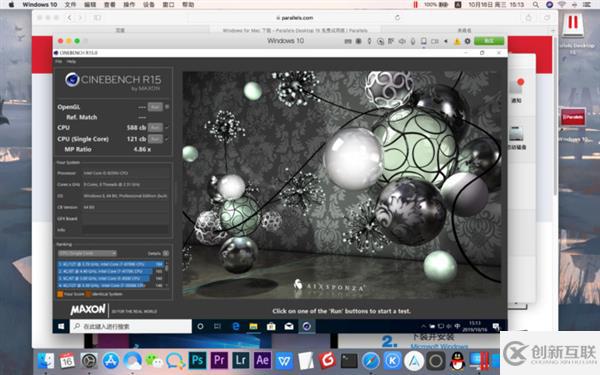
Task: Run the OpenGL benchmark test
Action: (x=155, y=107)
